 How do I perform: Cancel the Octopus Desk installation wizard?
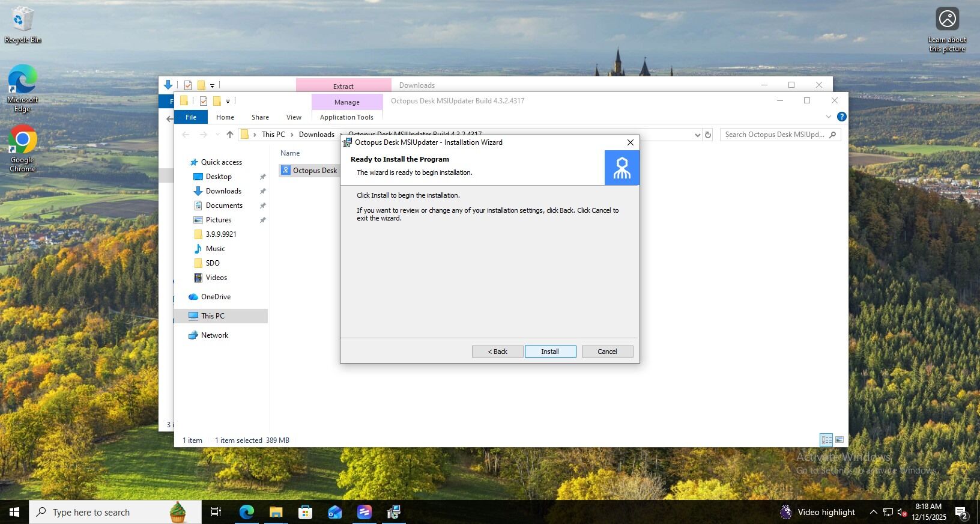pyautogui.click(x=607, y=352)
